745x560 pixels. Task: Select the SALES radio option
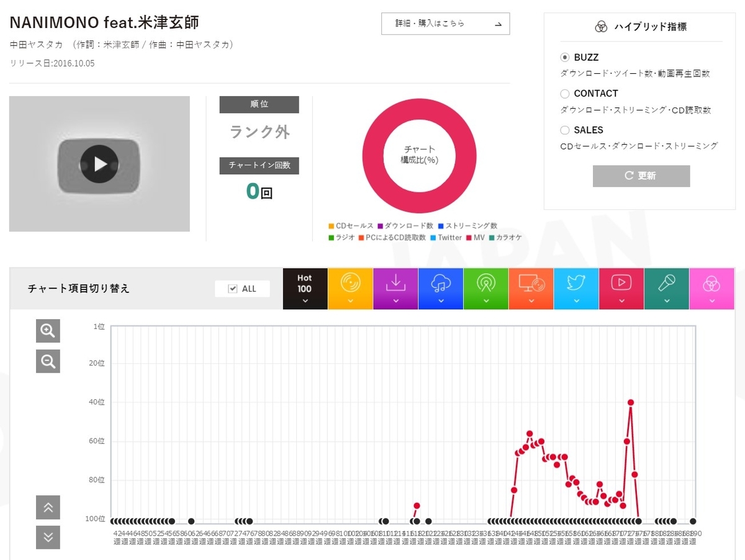(564, 130)
